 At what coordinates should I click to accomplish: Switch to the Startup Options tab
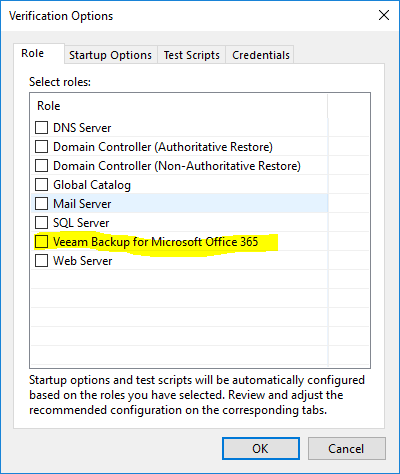coord(110,55)
